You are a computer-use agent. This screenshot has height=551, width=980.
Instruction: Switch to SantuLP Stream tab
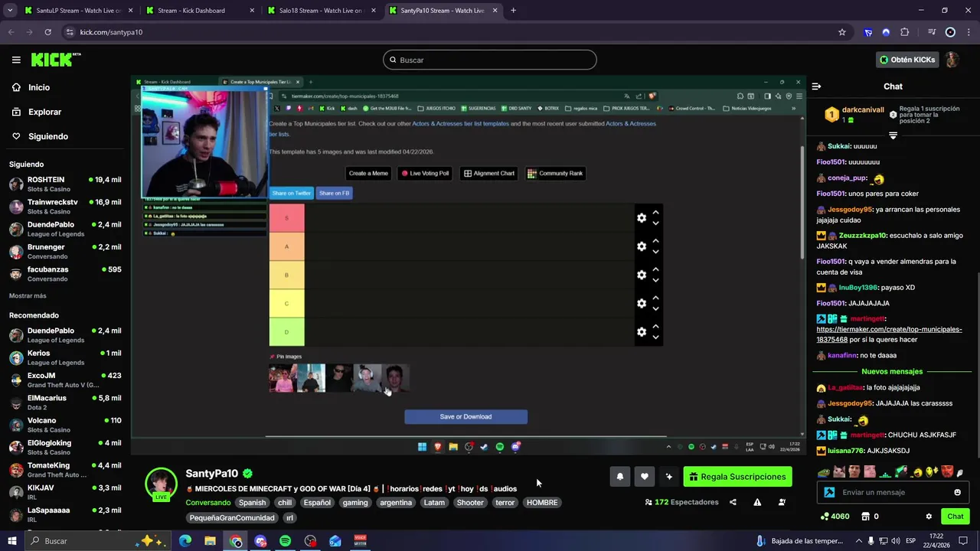77,11
